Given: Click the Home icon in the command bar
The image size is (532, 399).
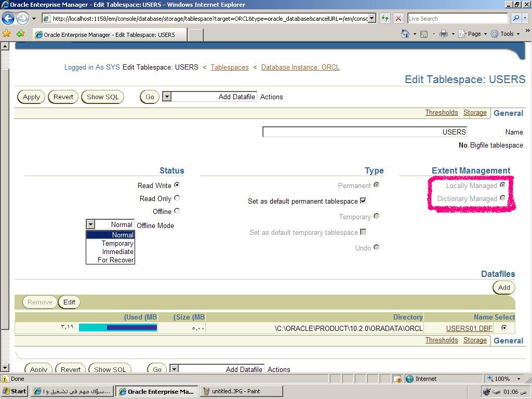Looking at the screenshot, I should coord(405,34).
